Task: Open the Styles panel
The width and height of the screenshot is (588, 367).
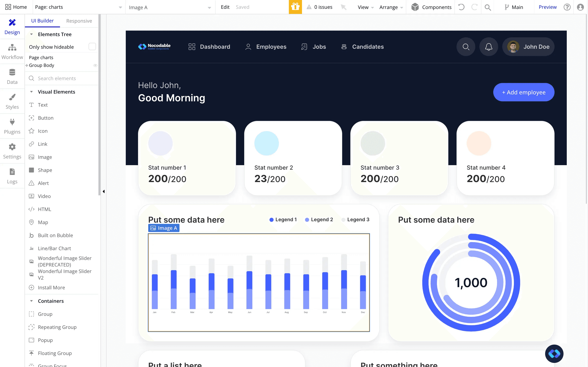Action: coord(12,101)
